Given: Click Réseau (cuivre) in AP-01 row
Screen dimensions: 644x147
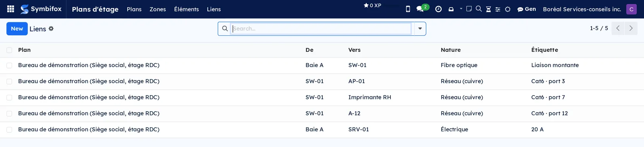Looking at the screenshot, I should 462,81.
